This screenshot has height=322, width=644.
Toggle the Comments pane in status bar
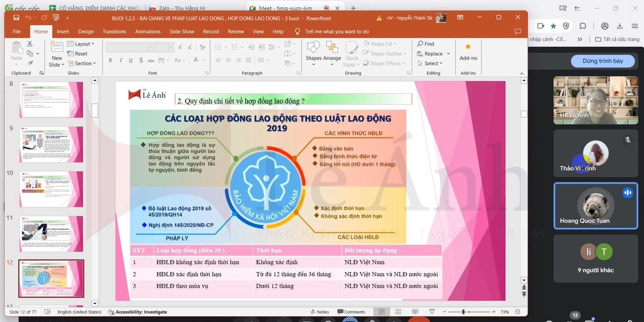(351, 312)
